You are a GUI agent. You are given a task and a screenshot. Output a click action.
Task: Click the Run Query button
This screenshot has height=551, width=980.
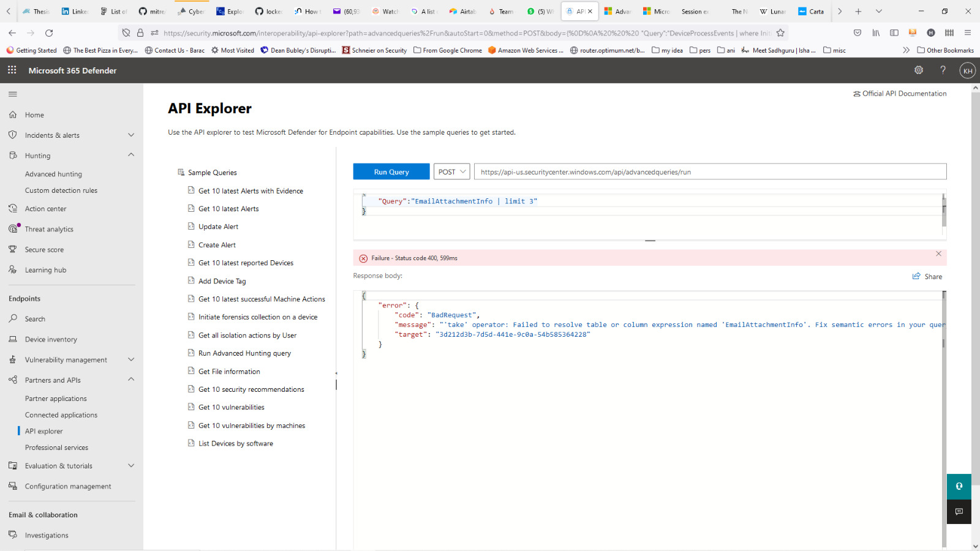(391, 172)
